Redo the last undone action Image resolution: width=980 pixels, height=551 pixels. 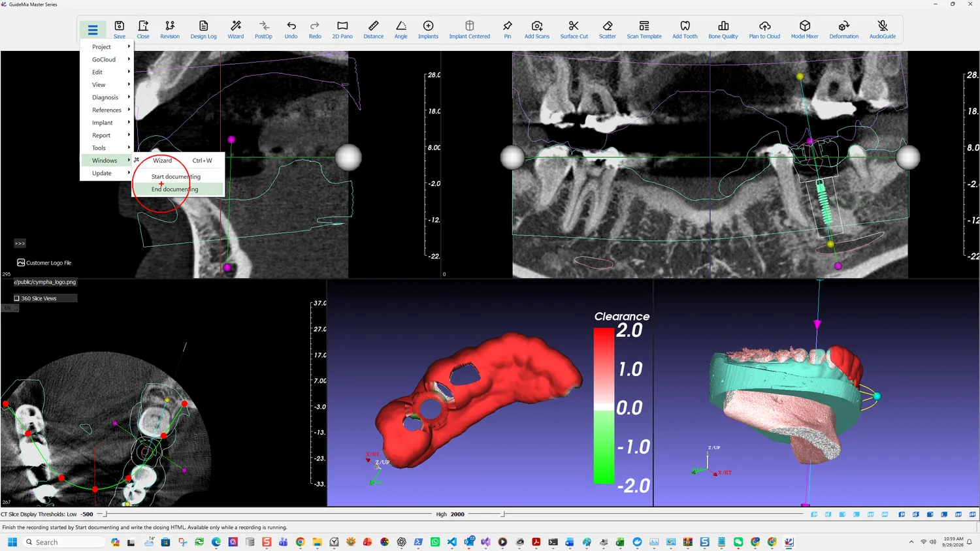tap(315, 29)
